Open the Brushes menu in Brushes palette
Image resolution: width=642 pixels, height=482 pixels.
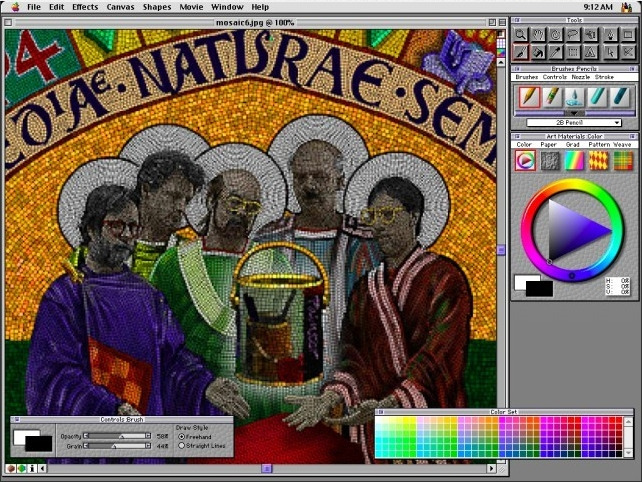(x=527, y=77)
